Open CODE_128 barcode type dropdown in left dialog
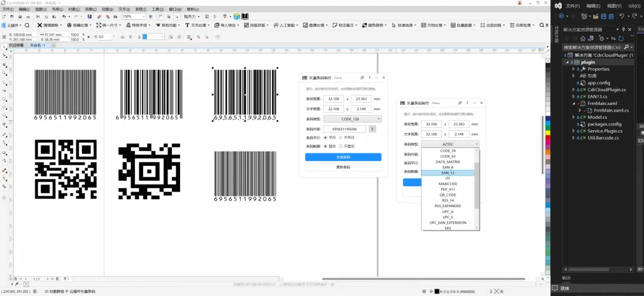 click(352, 119)
